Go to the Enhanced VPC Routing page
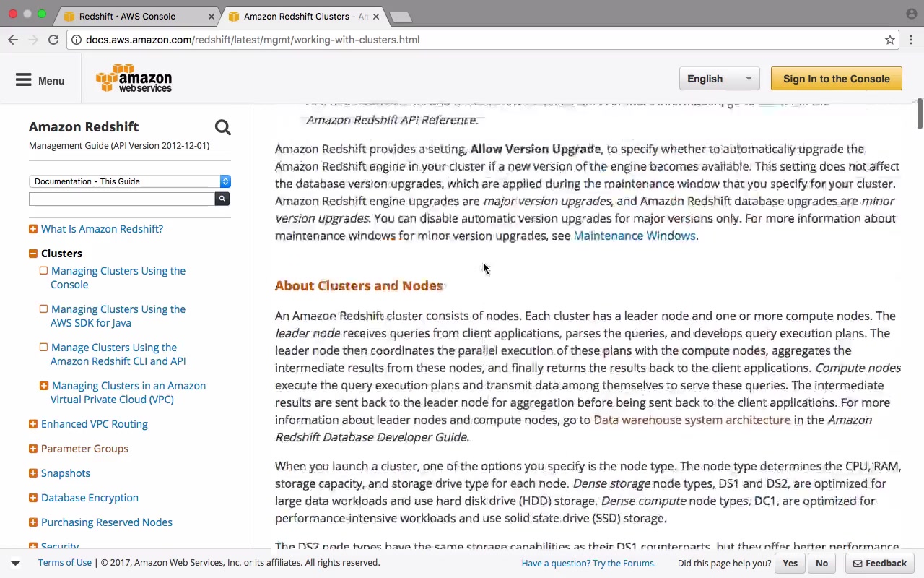Image resolution: width=924 pixels, height=578 pixels. (95, 424)
